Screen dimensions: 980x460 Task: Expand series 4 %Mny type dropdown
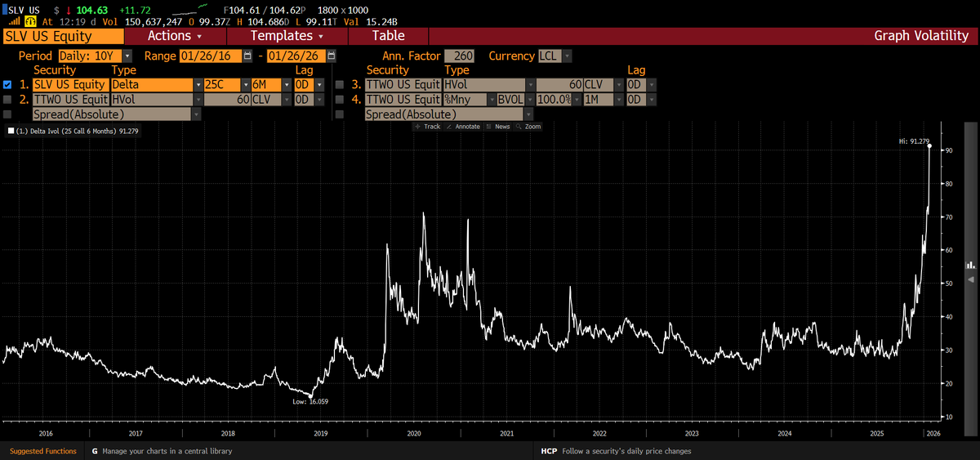[x=490, y=99]
